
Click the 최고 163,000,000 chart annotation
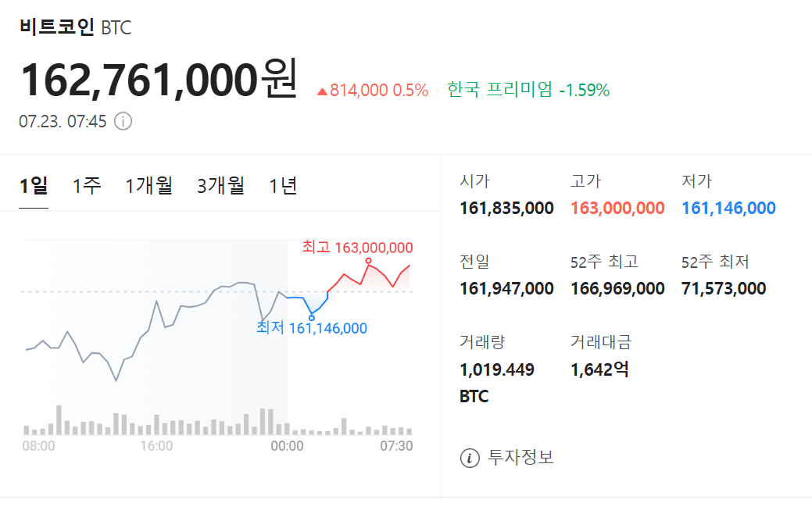click(359, 248)
